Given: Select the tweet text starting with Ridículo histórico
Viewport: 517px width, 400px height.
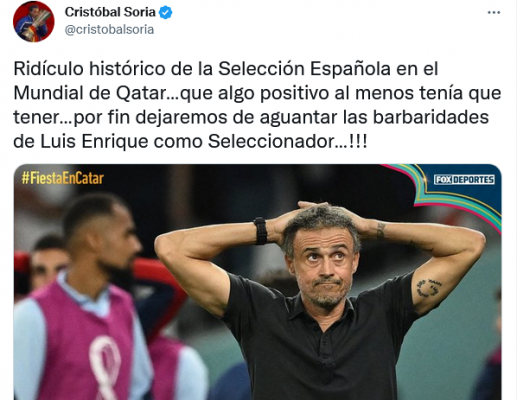Looking at the screenshot, I should (x=257, y=105).
